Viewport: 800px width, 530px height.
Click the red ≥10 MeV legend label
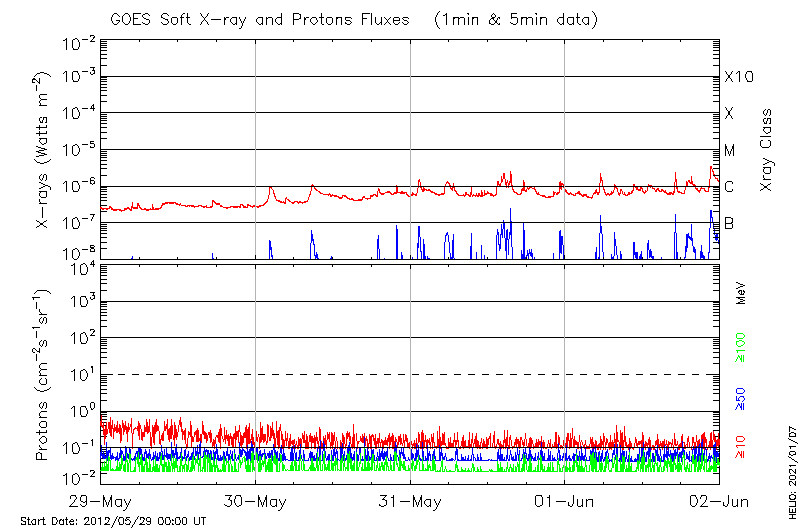741,448
